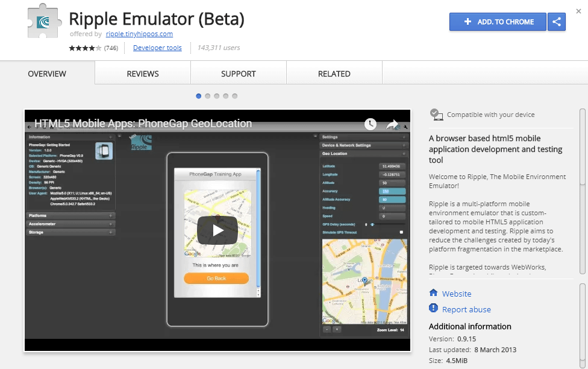Image resolution: width=588 pixels, height=369 pixels.
Task: Go to the Related tab
Action: point(334,74)
